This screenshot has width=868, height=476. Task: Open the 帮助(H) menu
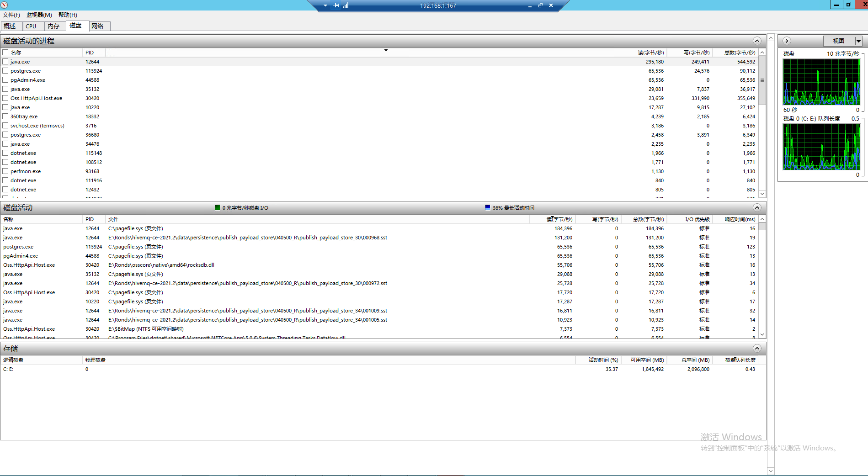click(x=68, y=15)
